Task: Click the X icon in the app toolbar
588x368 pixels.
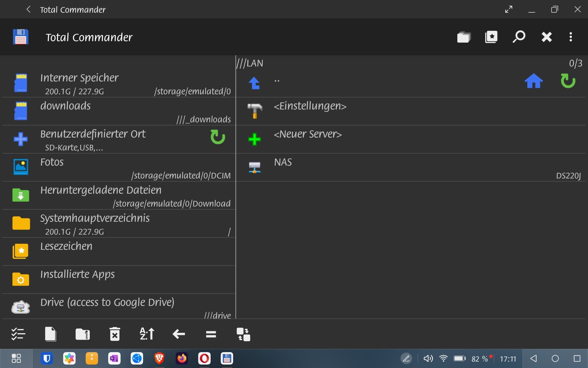Action: pyautogui.click(x=546, y=37)
